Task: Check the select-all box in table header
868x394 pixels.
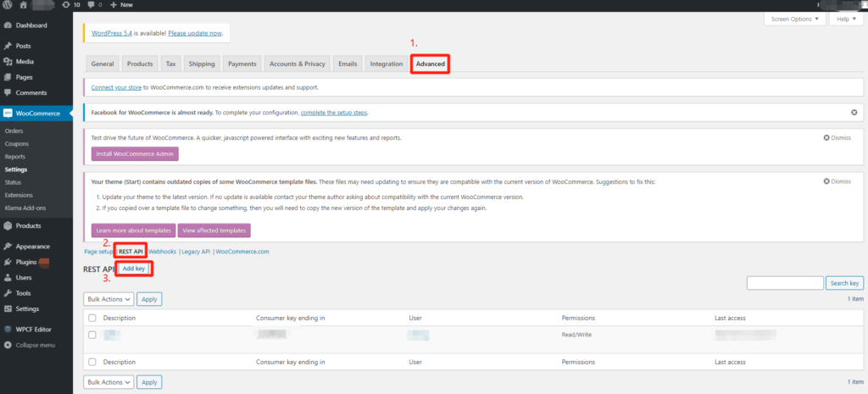Action: 92,318
